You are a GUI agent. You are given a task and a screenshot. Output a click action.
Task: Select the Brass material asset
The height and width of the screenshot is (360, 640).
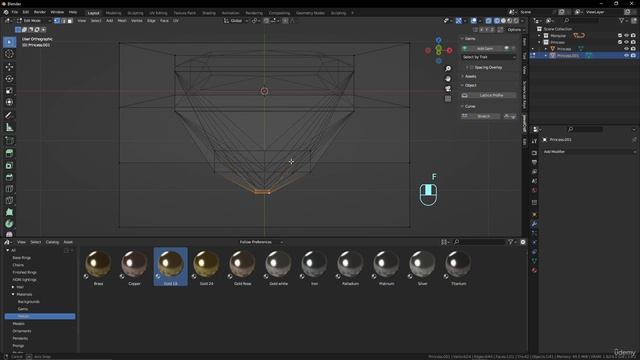pos(98,267)
